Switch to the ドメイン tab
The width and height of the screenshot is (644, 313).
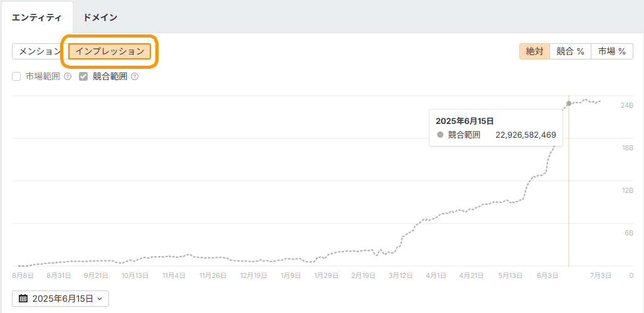pos(100,18)
